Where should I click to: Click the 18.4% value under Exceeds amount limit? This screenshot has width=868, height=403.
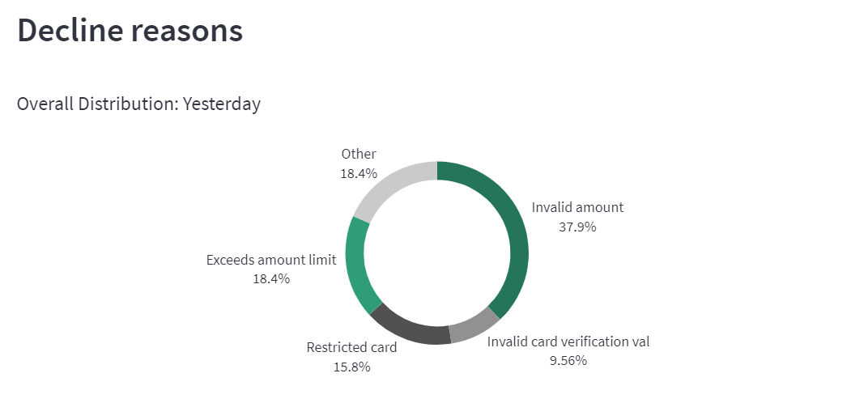click(x=271, y=278)
